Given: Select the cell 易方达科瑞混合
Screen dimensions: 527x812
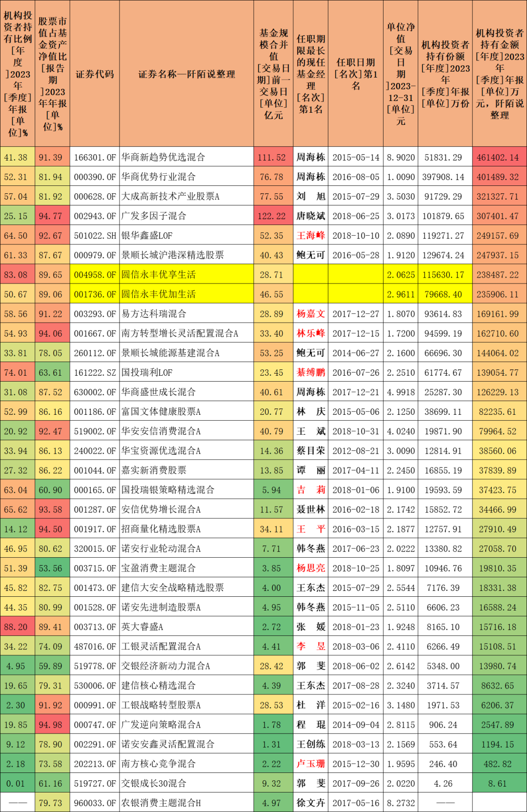Looking at the screenshot, I should pyautogui.click(x=186, y=314).
